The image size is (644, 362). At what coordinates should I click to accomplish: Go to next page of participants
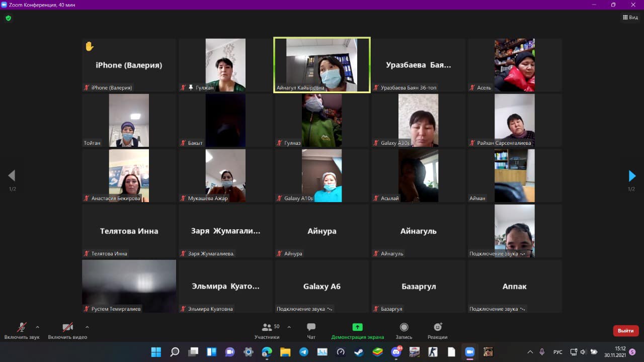(x=632, y=176)
